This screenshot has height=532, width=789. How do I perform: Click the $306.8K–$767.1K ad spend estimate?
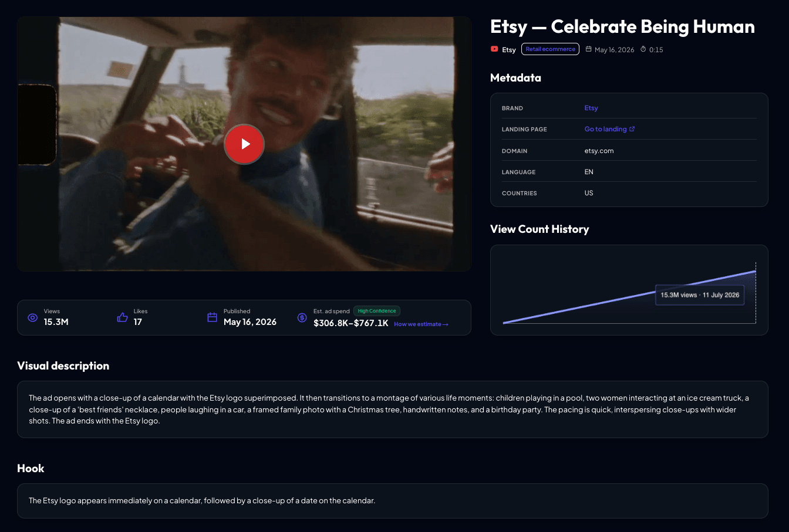coord(351,323)
